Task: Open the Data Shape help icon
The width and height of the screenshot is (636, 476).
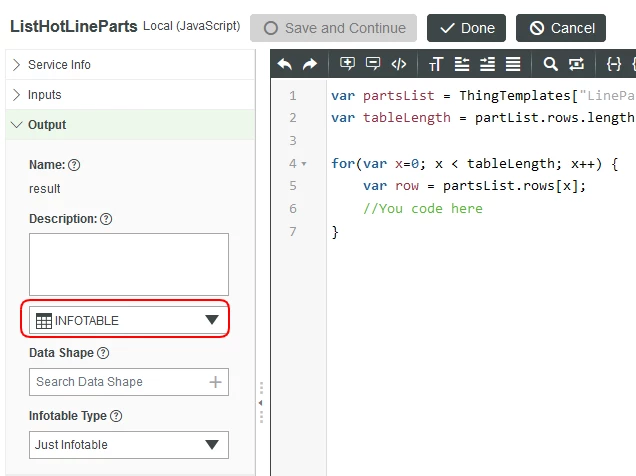Action: coord(103,353)
